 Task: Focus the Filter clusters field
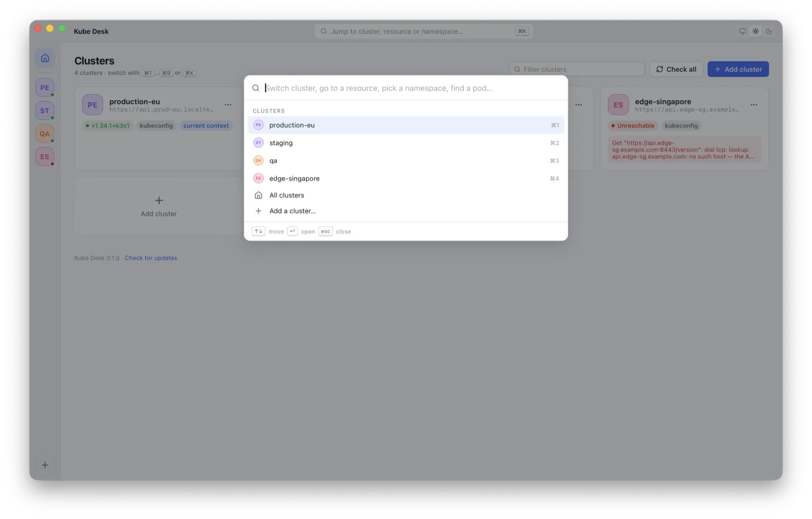(x=577, y=69)
